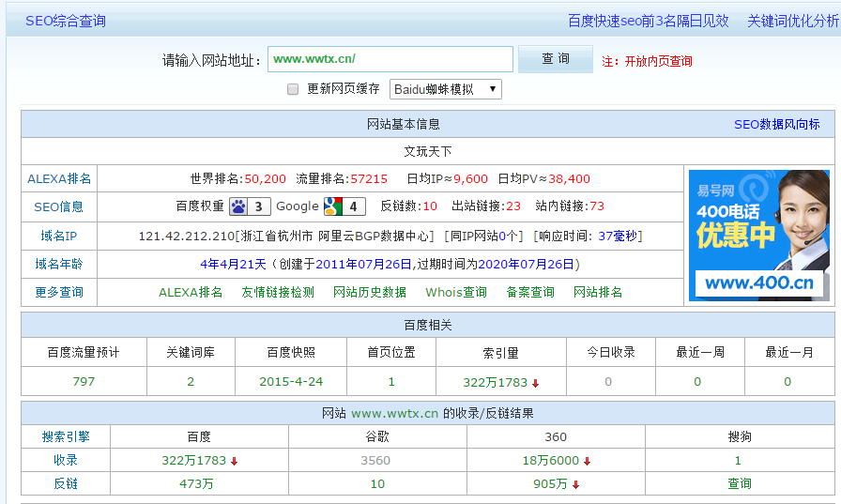Open SEO综合查询 header link
The width and height of the screenshot is (841, 504).
[66, 21]
